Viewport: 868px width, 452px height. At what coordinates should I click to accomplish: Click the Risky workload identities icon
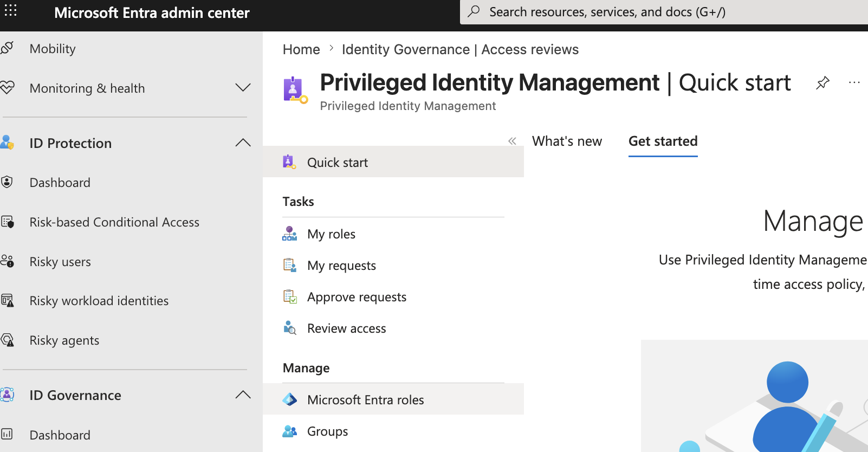click(8, 301)
